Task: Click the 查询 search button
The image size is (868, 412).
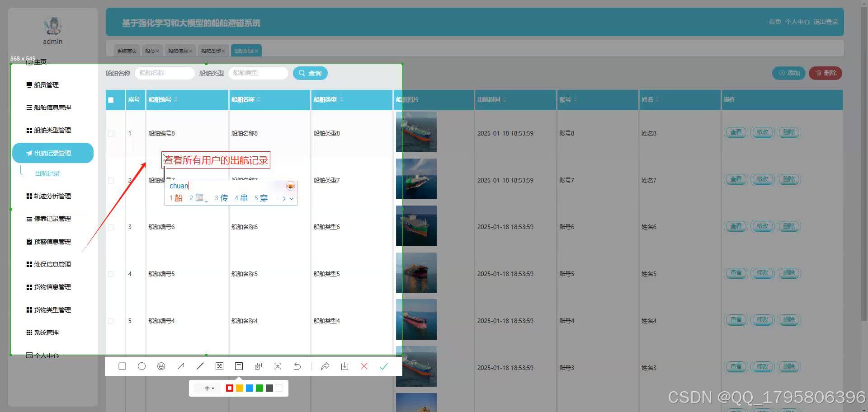Action: click(310, 73)
